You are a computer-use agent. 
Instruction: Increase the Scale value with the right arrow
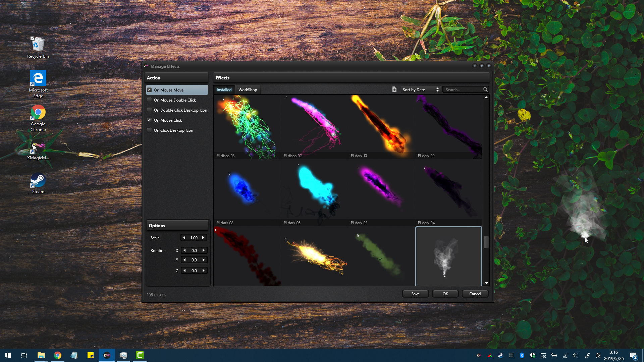[203, 238]
